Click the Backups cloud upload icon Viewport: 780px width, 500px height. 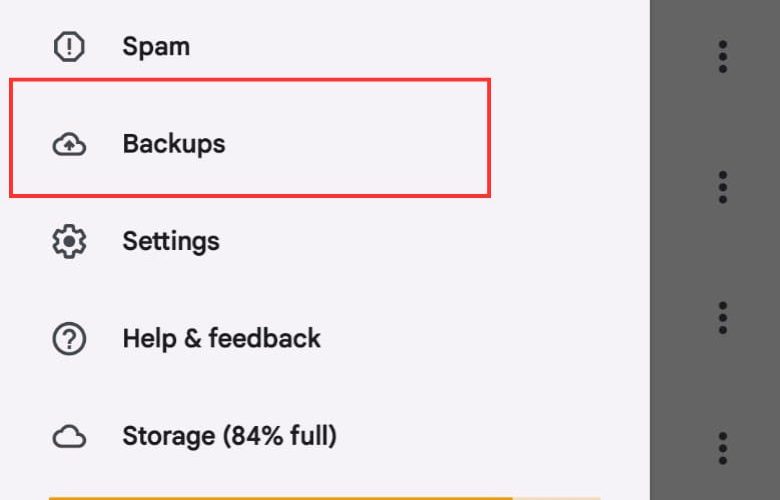(x=69, y=144)
